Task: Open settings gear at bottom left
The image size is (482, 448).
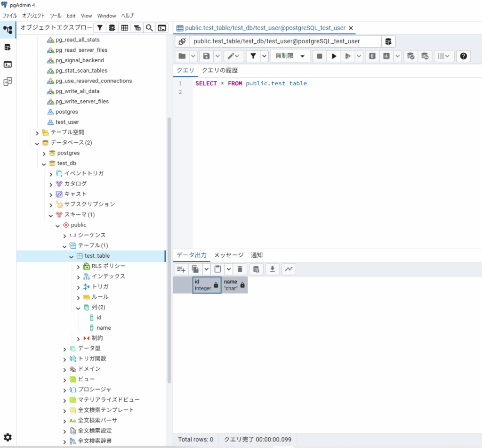Action: click(x=8, y=437)
